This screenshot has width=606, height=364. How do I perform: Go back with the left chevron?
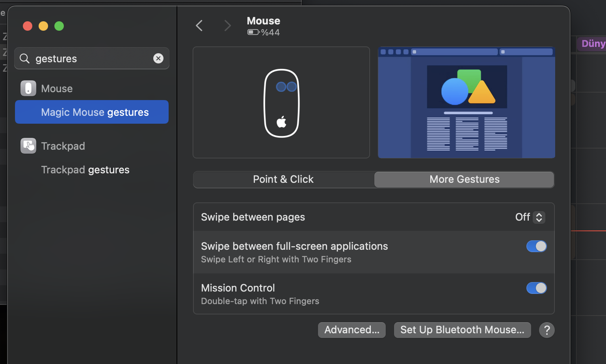pyautogui.click(x=199, y=26)
